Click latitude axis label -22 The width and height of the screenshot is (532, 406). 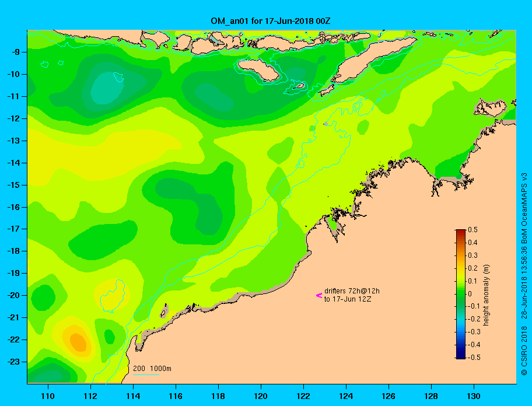point(13,339)
